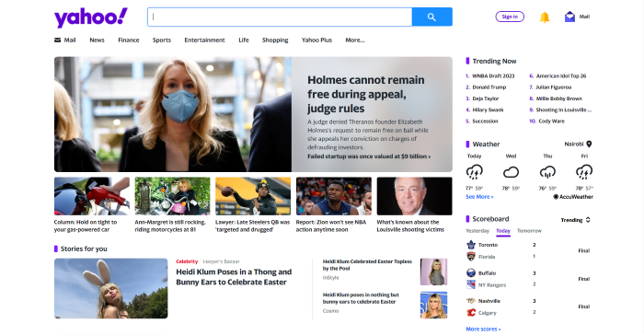Open News in navigation bar
The image size is (644, 335).
click(x=97, y=40)
